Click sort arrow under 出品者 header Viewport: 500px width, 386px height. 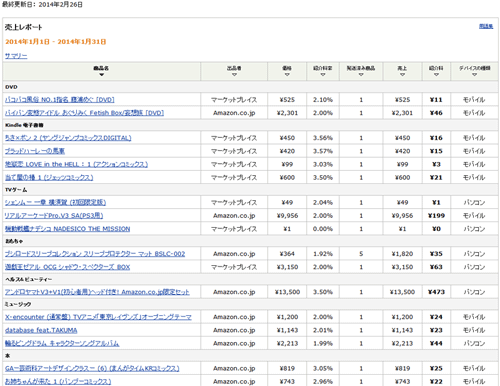coord(234,75)
